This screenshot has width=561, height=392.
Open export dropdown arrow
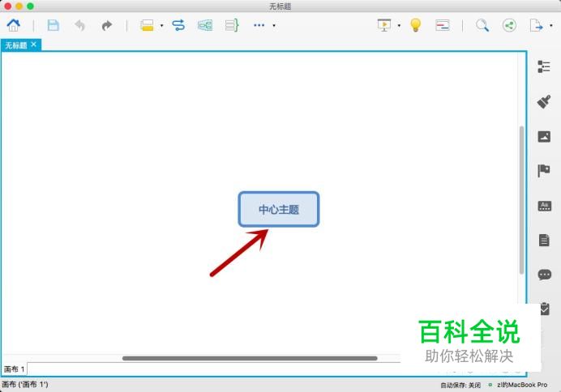(x=551, y=26)
